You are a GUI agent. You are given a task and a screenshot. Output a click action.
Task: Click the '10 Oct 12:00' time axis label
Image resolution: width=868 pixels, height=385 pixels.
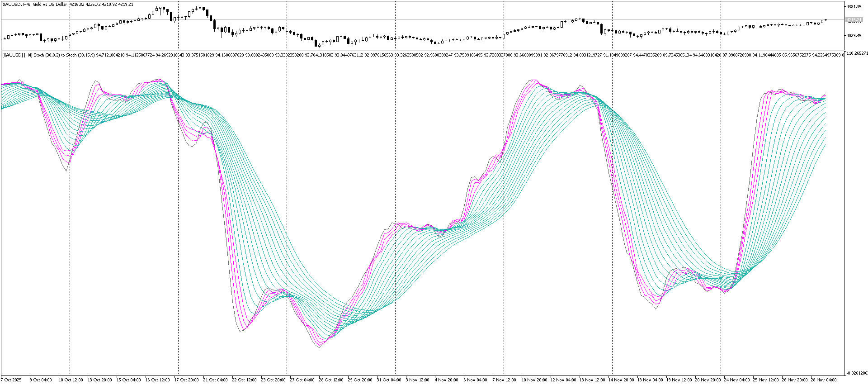click(x=71, y=380)
